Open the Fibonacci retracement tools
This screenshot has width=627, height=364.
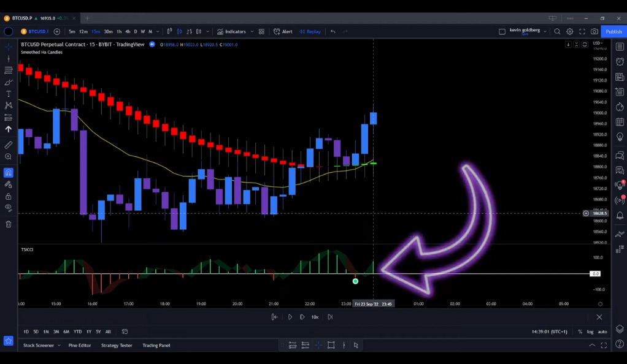pyautogui.click(x=9, y=70)
